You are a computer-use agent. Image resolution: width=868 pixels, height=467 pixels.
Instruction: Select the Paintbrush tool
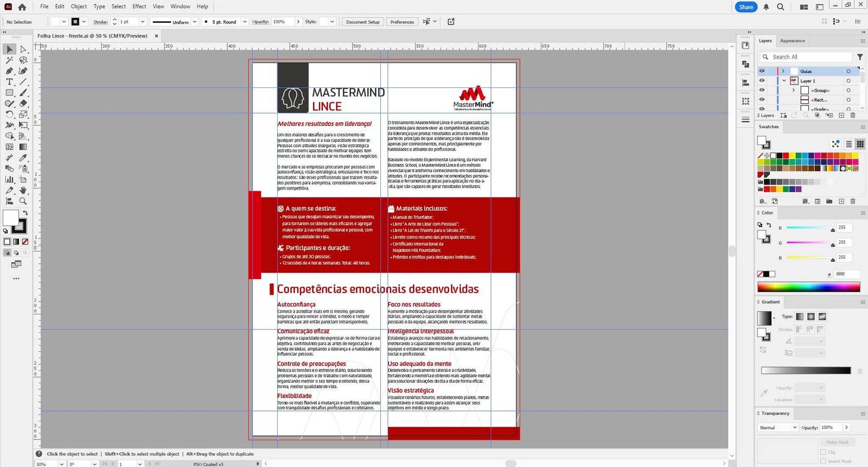pyautogui.click(x=23, y=93)
